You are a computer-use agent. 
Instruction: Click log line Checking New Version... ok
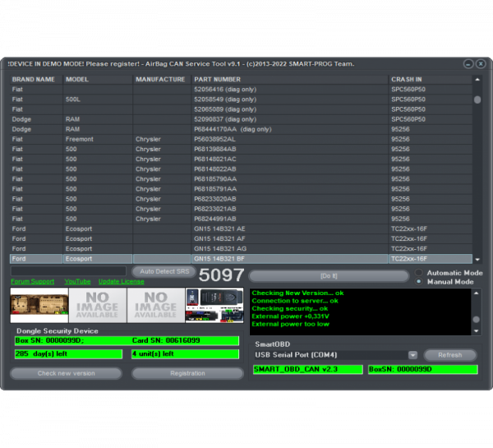297,293
